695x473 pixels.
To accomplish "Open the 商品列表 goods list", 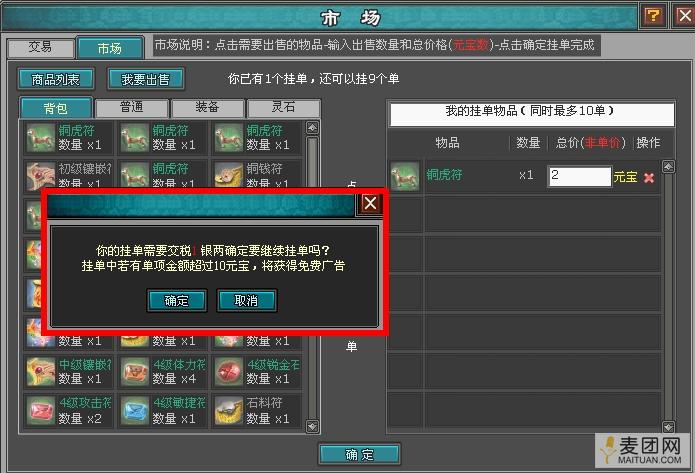I will coord(55,78).
